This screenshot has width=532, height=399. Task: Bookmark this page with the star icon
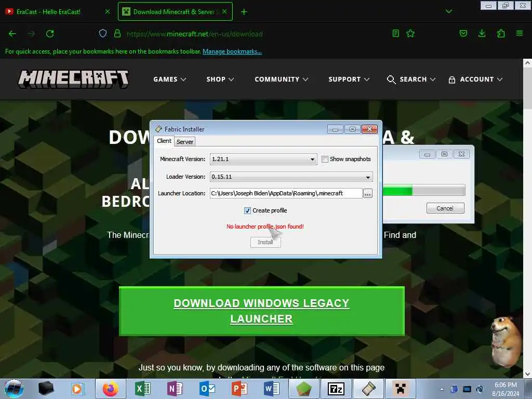pyautogui.click(x=410, y=33)
